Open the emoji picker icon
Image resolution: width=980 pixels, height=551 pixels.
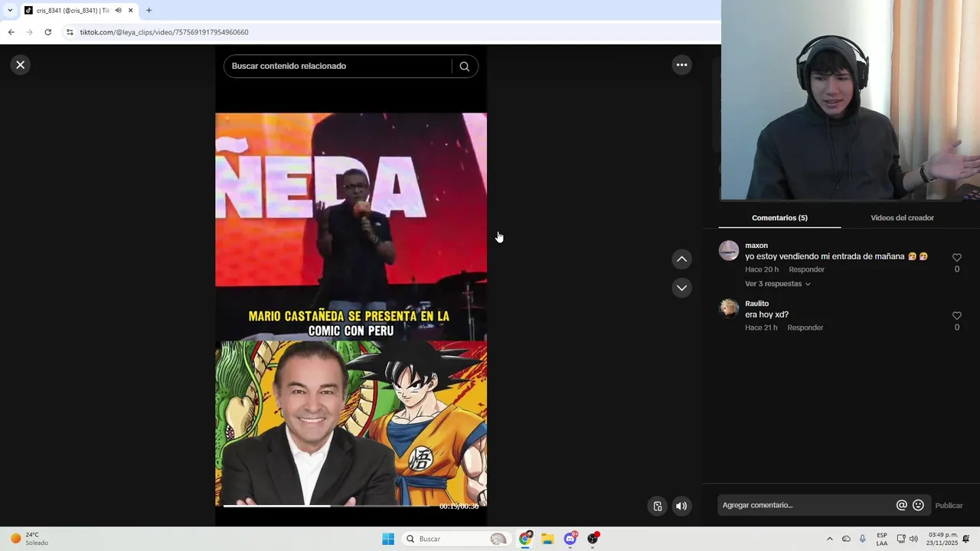click(918, 505)
